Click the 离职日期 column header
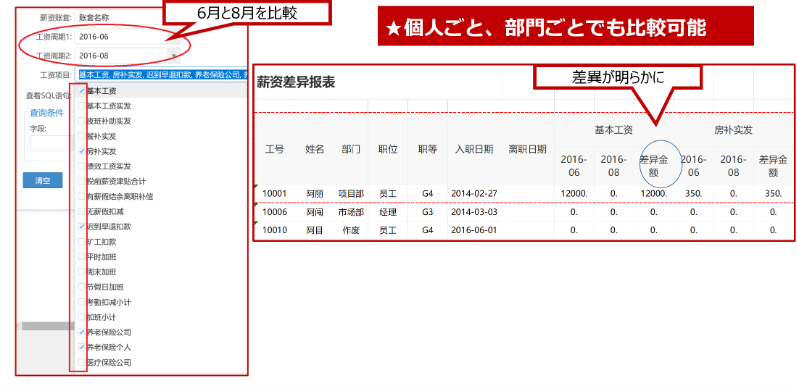This screenshot has width=797, height=390. (x=528, y=149)
